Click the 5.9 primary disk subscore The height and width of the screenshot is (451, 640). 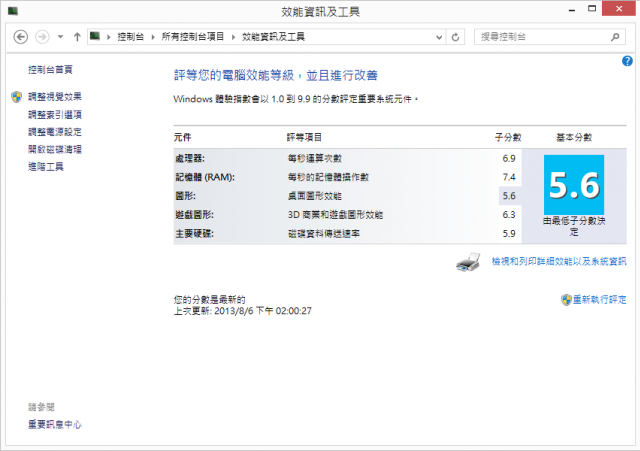point(509,234)
